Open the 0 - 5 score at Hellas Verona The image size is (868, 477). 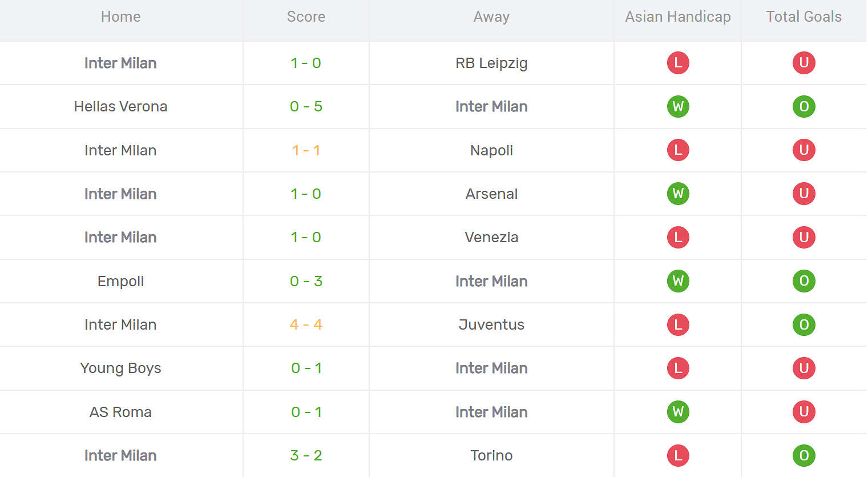pos(306,106)
